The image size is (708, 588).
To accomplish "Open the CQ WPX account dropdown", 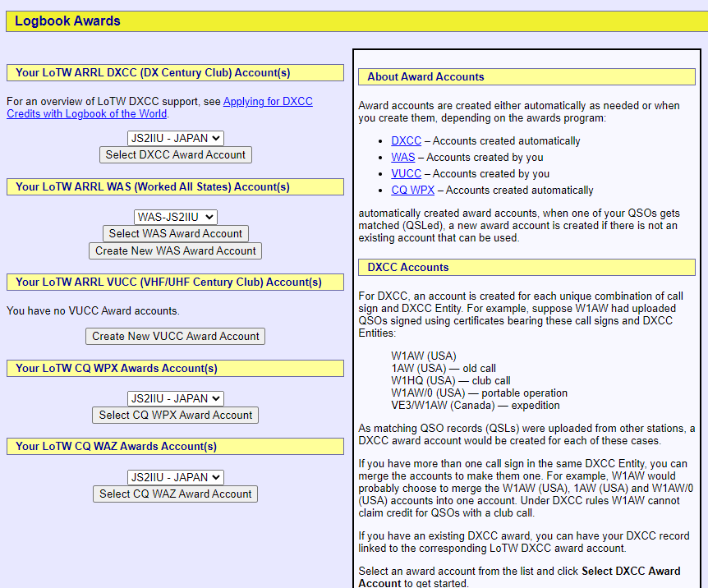I will click(x=175, y=398).
